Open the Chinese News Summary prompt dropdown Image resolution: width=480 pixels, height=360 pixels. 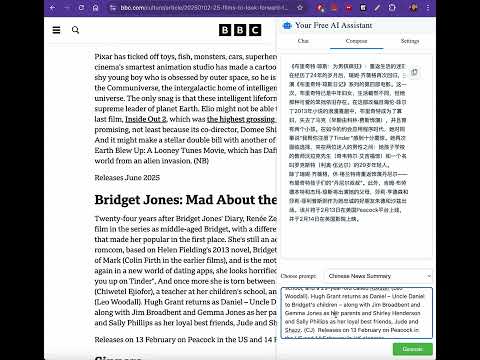[379, 276]
